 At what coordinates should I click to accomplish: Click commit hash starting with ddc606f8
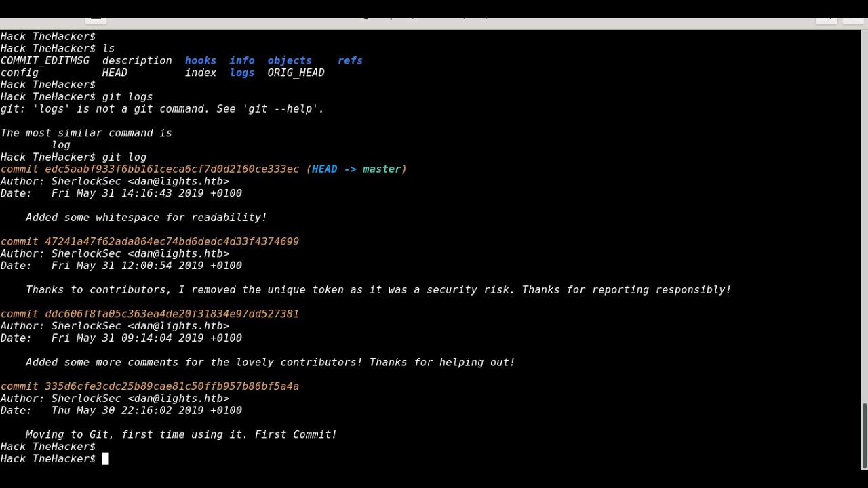tap(172, 314)
